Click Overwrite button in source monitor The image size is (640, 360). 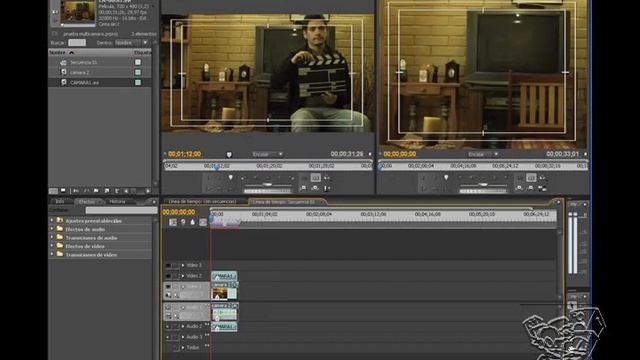pos(315,188)
